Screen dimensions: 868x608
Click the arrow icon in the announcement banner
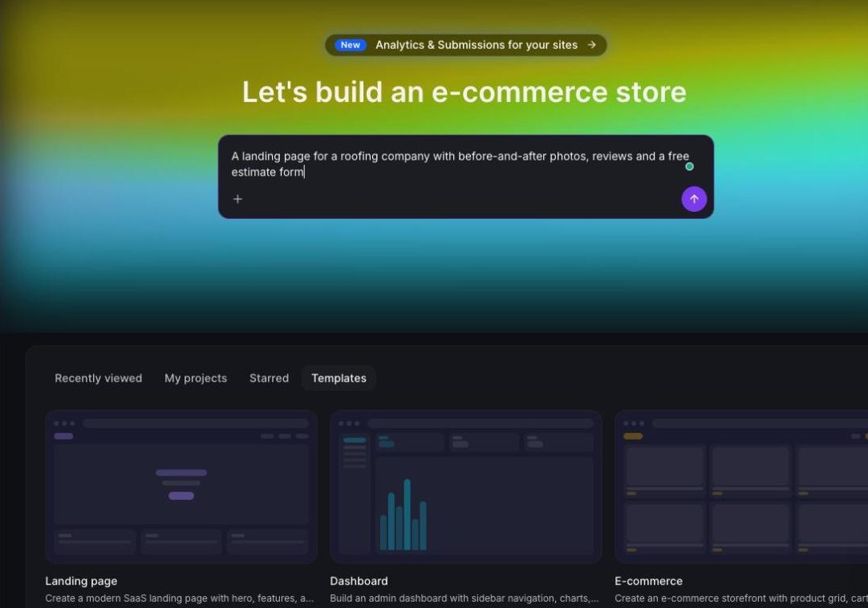(592, 45)
